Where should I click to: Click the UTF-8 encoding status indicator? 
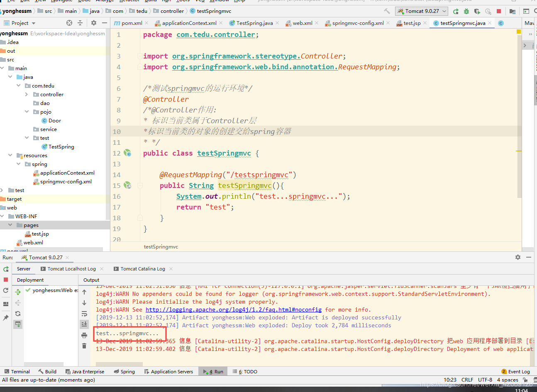point(485,380)
